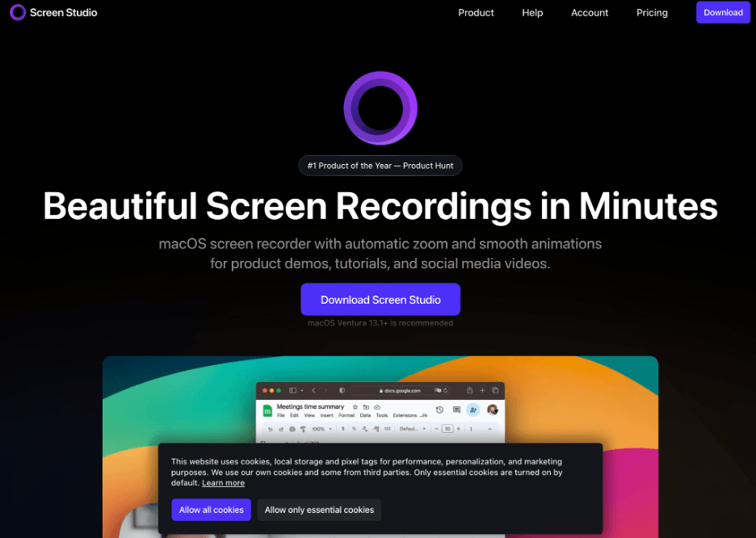The image size is (756, 538).
Task: Click the font size 10 field
Action: pyautogui.click(x=447, y=429)
